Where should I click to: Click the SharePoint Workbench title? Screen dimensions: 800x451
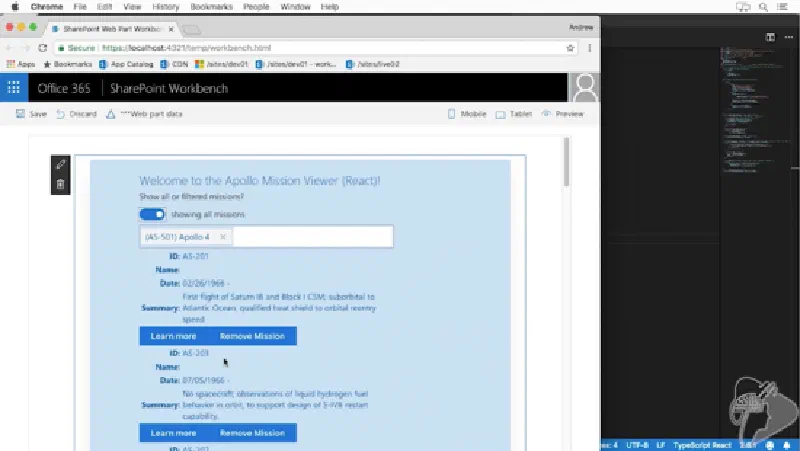(x=169, y=88)
